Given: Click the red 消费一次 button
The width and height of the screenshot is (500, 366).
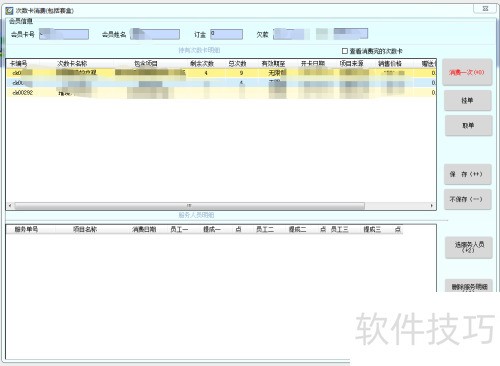Looking at the screenshot, I should 467,72.
